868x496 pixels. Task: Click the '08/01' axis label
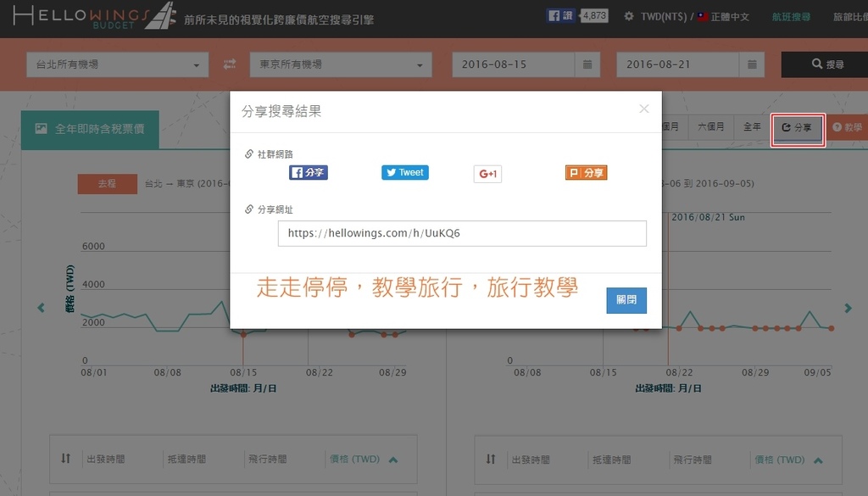click(94, 372)
